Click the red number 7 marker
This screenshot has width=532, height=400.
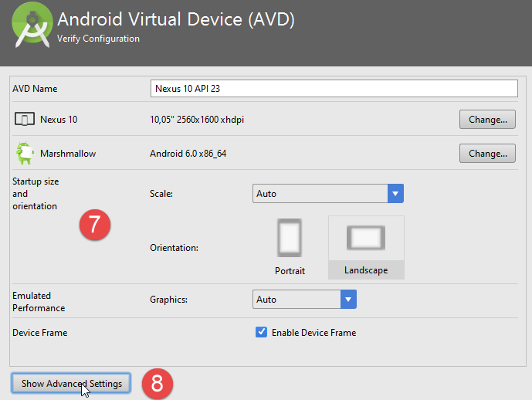click(95, 225)
